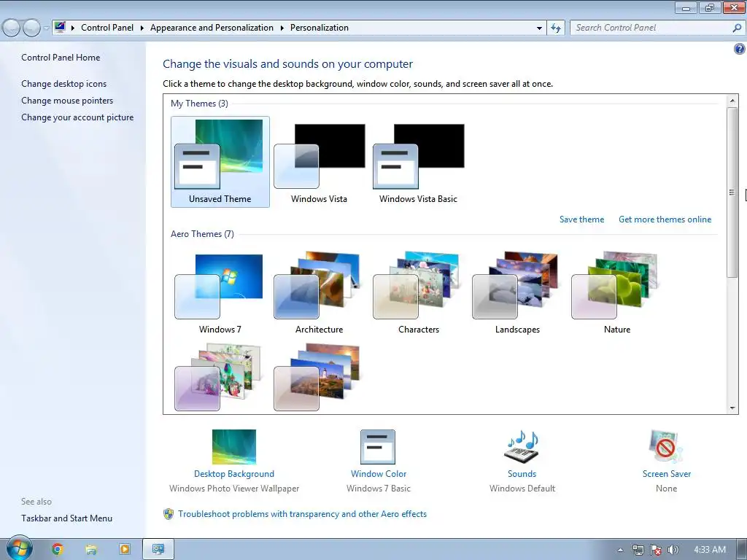Click theme list scroll down arrow

pos(732,408)
